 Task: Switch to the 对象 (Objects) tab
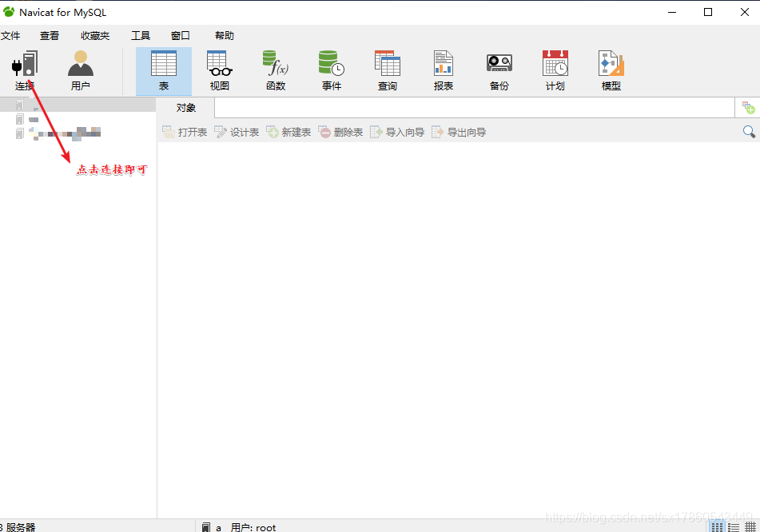pos(186,108)
